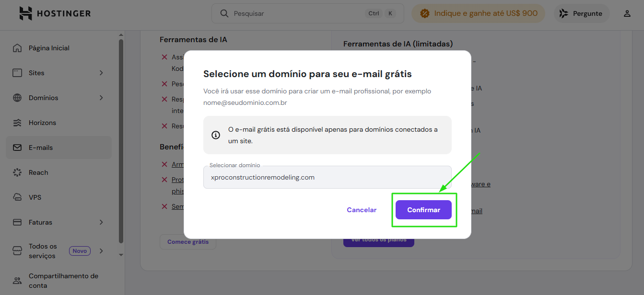
Task: Click the search magnifier icon
Action: click(x=224, y=13)
